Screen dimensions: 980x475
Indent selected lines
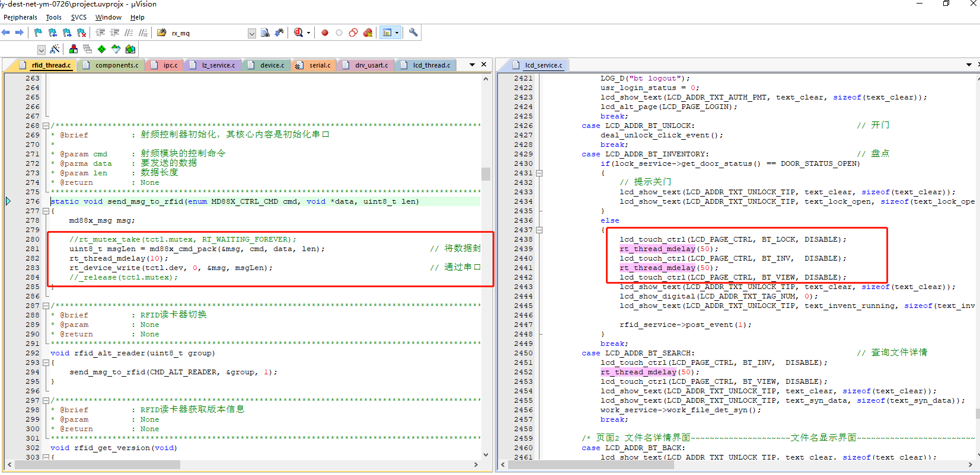100,33
